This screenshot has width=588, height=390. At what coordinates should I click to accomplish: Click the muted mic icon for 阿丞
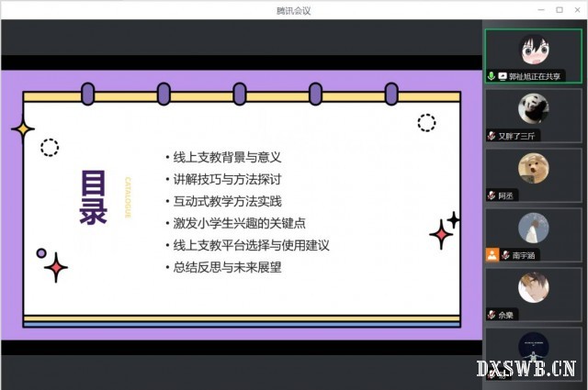pyautogui.click(x=492, y=195)
